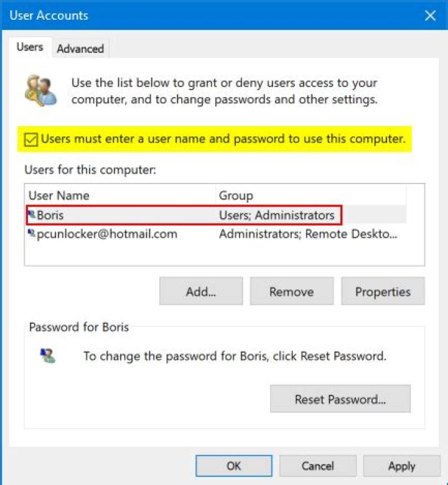
Task: Click the 'Users; Administrators' group cell
Action: pos(276,216)
